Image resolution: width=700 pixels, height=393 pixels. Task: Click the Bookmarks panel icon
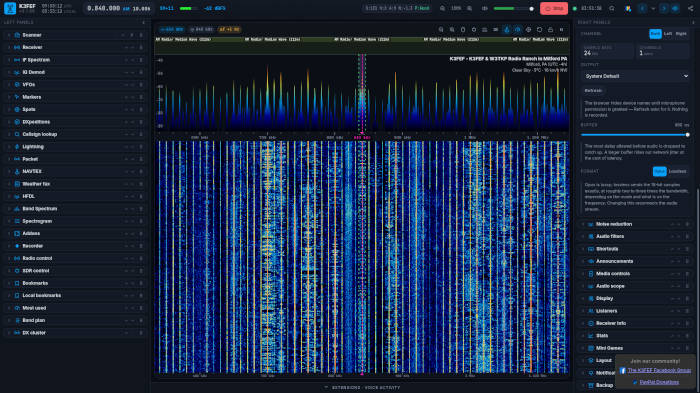pyautogui.click(x=17, y=283)
